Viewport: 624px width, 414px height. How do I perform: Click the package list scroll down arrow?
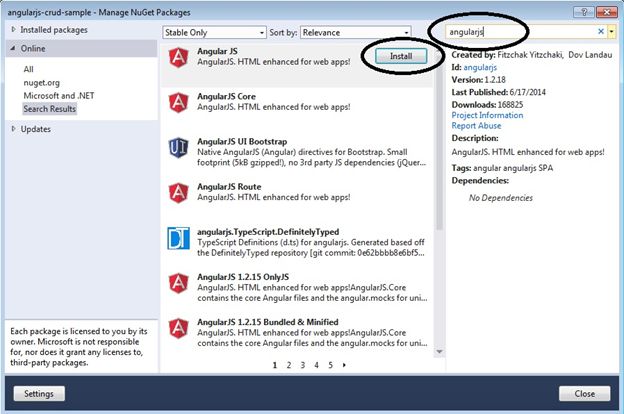click(x=439, y=352)
